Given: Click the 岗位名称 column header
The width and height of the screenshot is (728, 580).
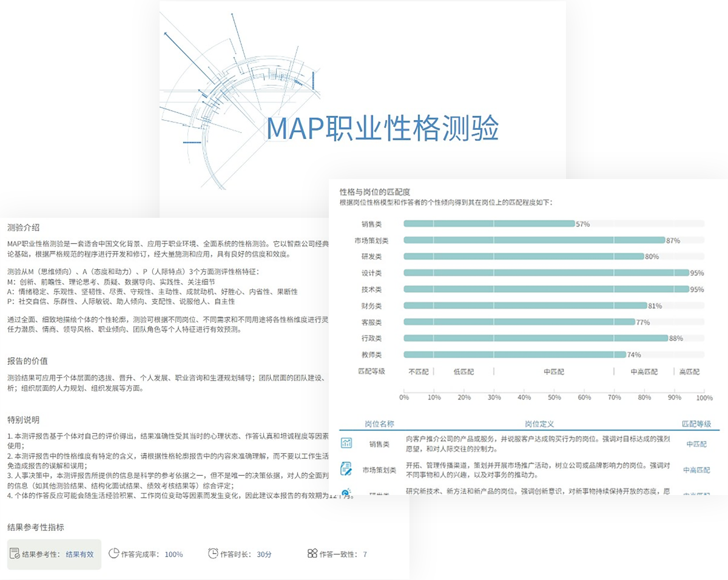Looking at the screenshot, I should tap(379, 424).
